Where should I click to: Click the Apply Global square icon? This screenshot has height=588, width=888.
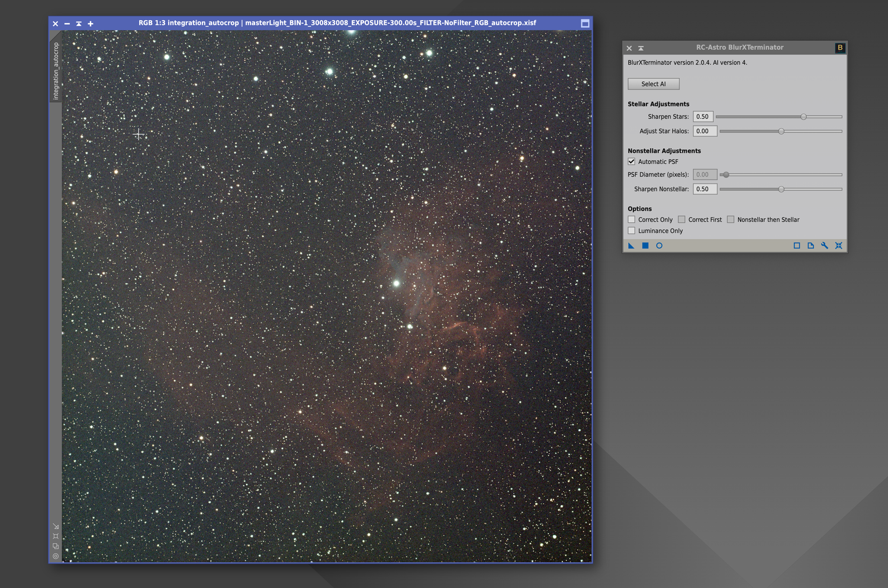click(645, 246)
